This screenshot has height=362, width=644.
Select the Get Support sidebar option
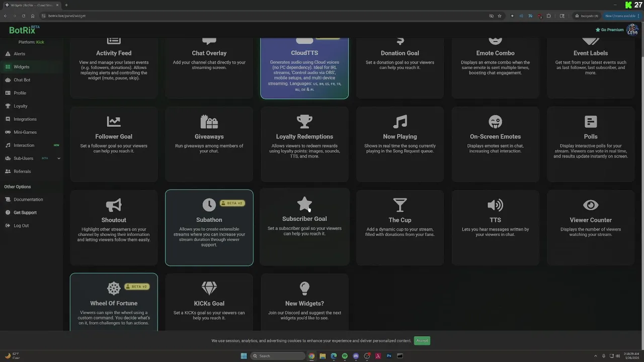[x=31, y=213]
